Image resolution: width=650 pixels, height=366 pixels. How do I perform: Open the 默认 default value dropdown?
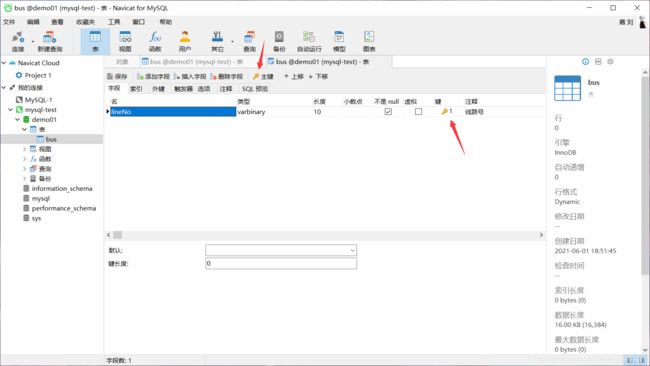(352, 250)
